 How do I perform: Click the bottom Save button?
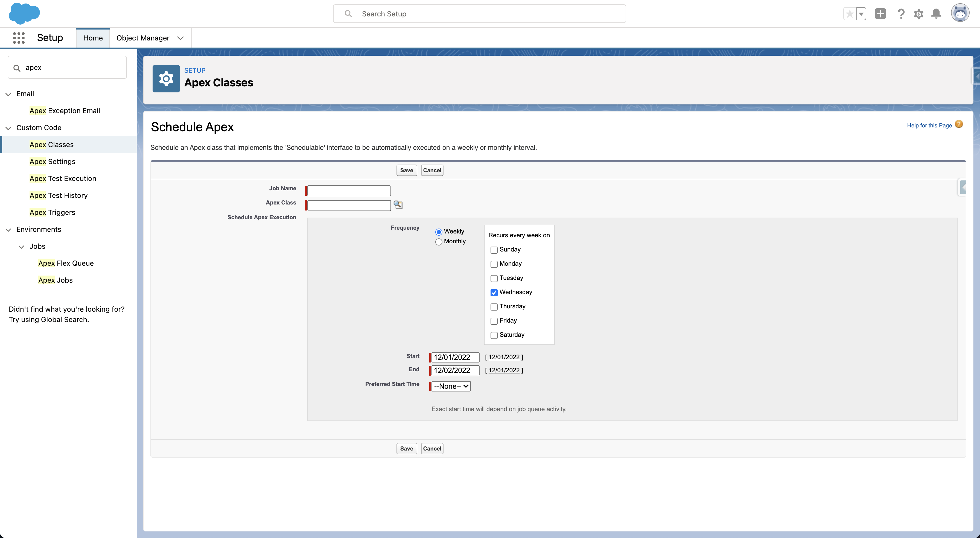[x=407, y=449]
